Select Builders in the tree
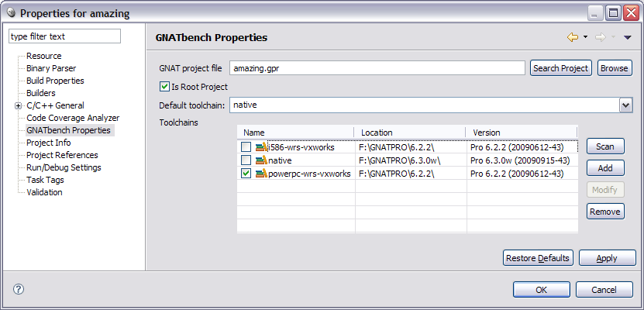 (40, 93)
